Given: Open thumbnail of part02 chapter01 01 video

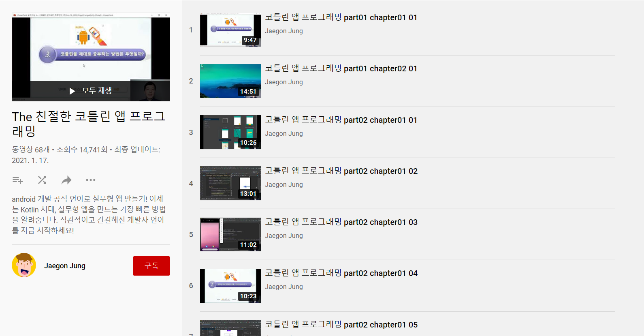Looking at the screenshot, I should pyautogui.click(x=230, y=132).
